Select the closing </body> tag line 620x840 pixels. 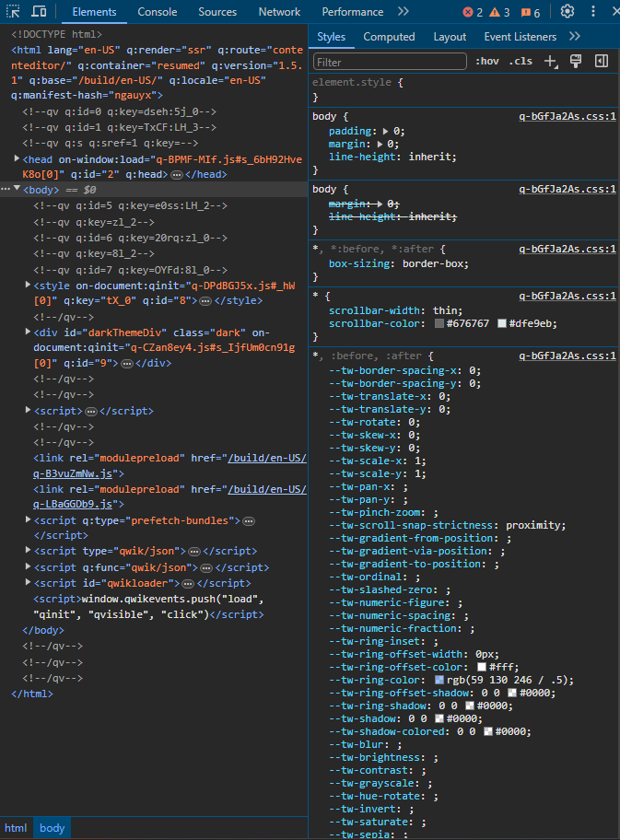[43, 631]
